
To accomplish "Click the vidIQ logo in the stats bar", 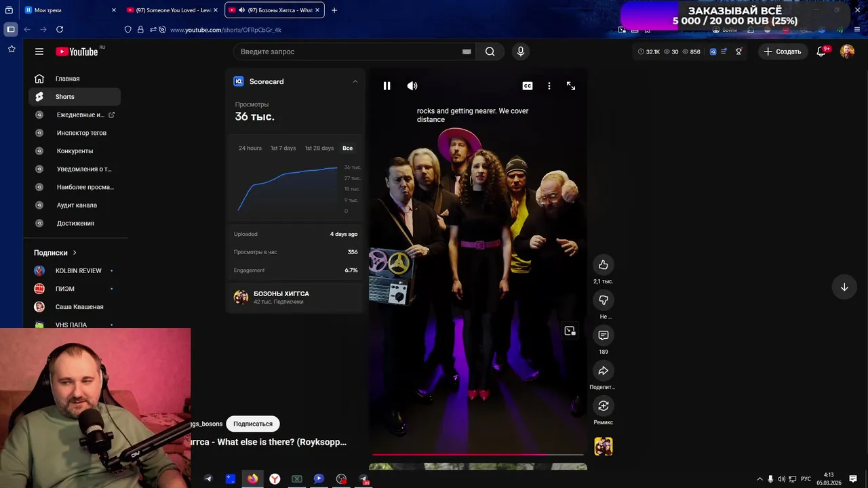I will click(x=713, y=52).
